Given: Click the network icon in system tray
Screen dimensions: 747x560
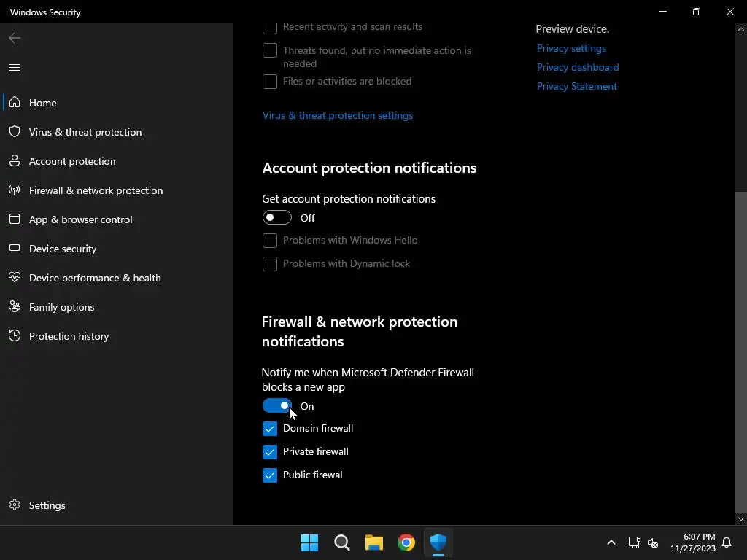Looking at the screenshot, I should pyautogui.click(x=634, y=542).
